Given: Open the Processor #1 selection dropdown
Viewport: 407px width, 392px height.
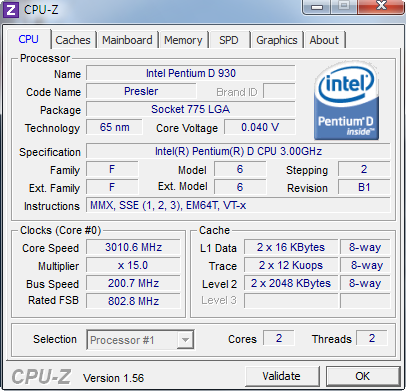Looking at the screenshot, I should pos(140,340).
